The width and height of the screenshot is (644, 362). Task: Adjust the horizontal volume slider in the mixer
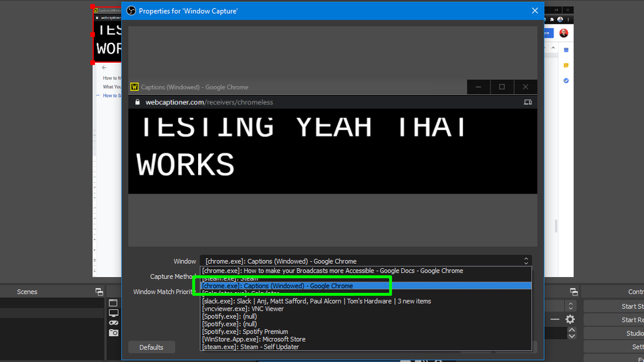(x=554, y=319)
